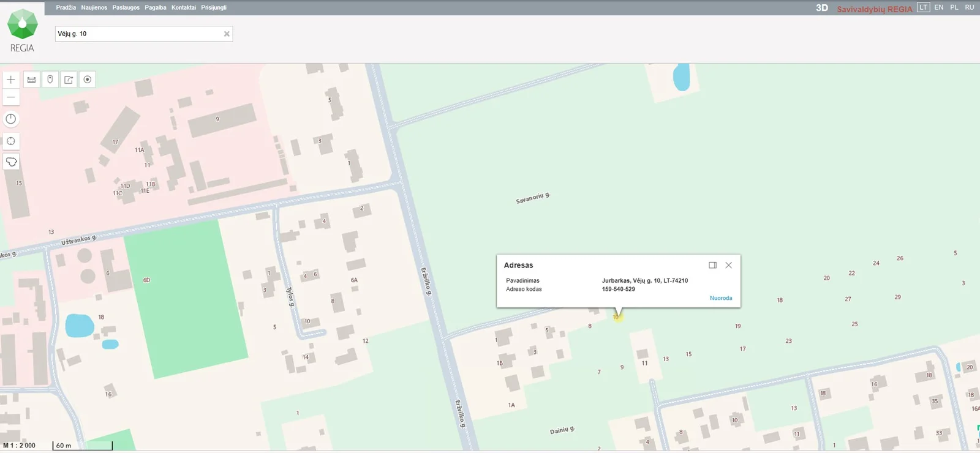Screen dimensions: 980x453
Task: Click the 60 m scale bar
Action: (82, 445)
